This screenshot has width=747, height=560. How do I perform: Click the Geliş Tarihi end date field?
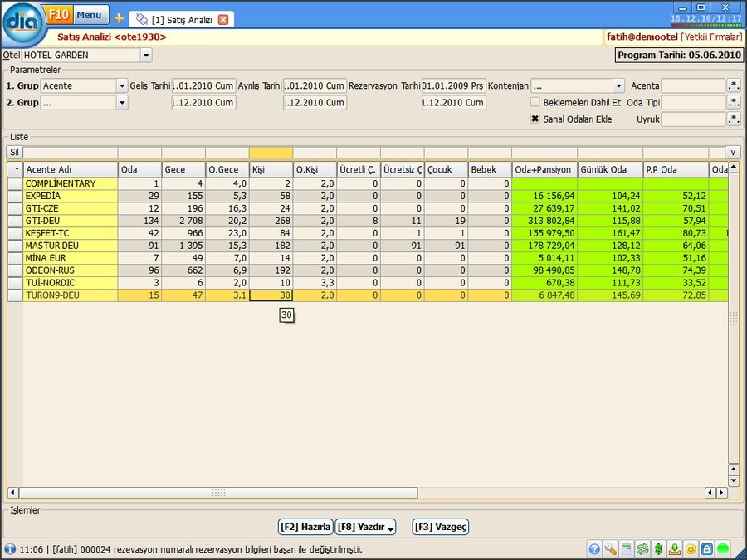(x=203, y=102)
